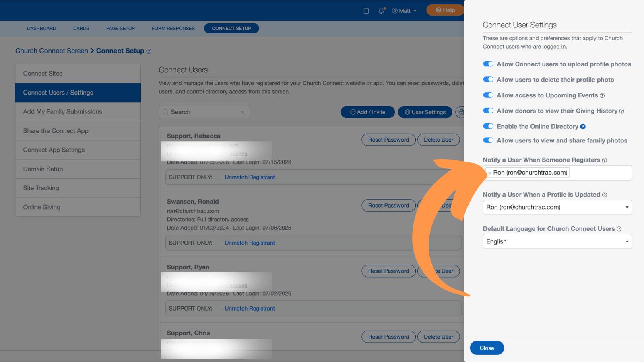Open the Matt account menu
Viewport: 644px width, 362px height.
click(405, 11)
